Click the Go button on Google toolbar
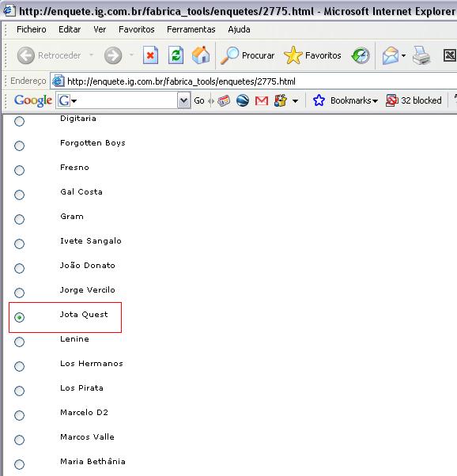Screen dimensions: 457x476 (x=199, y=100)
